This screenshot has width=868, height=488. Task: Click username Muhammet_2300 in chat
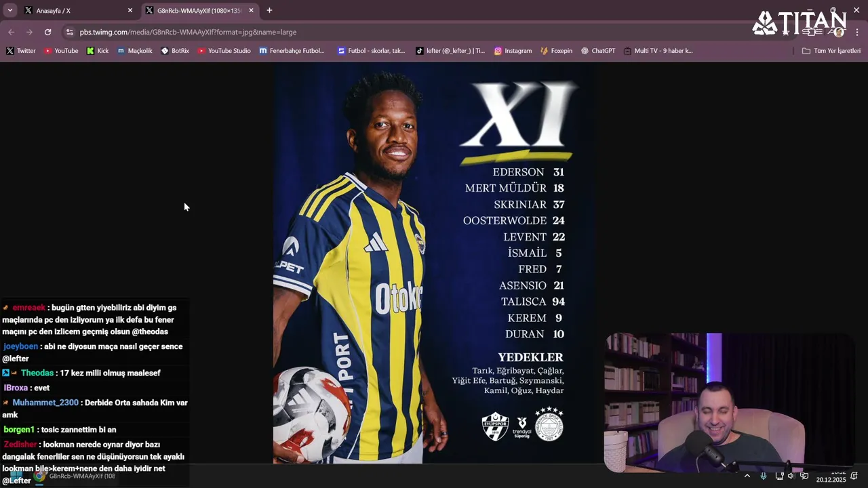(45, 403)
